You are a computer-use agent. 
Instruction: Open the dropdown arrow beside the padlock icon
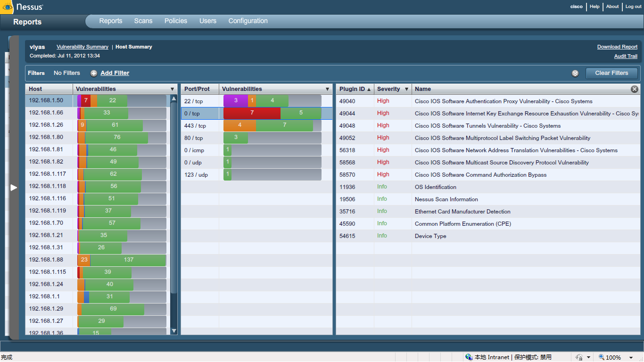(x=588, y=358)
